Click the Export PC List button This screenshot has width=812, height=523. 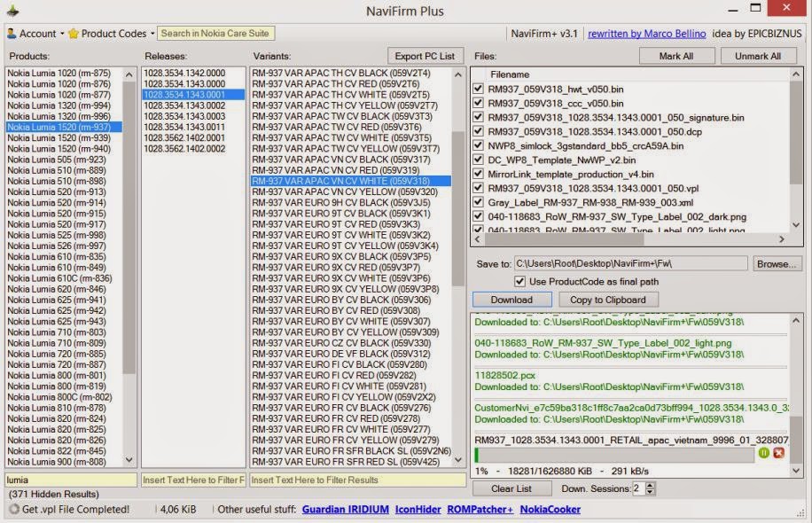(425, 56)
